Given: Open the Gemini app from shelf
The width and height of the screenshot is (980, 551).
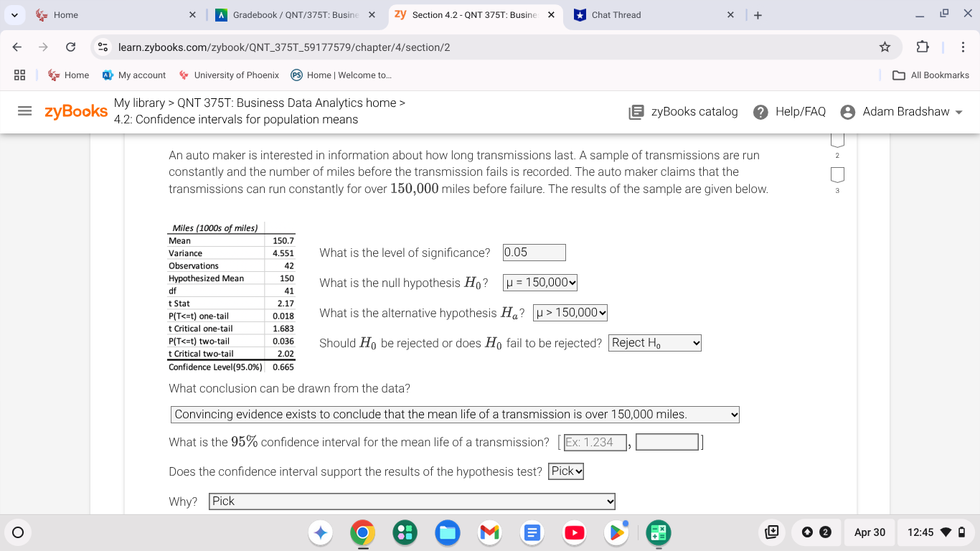Looking at the screenshot, I should click(321, 532).
